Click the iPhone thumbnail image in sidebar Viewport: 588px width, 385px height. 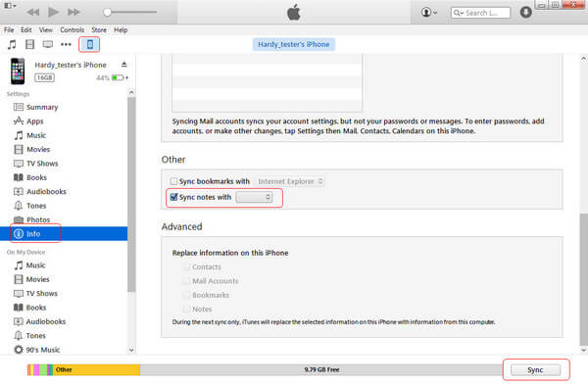(18, 71)
